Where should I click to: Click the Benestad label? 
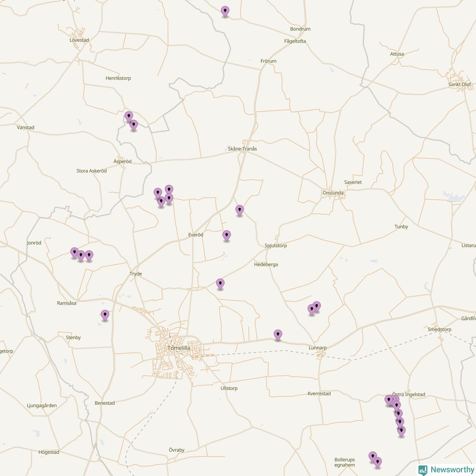pyautogui.click(x=104, y=403)
